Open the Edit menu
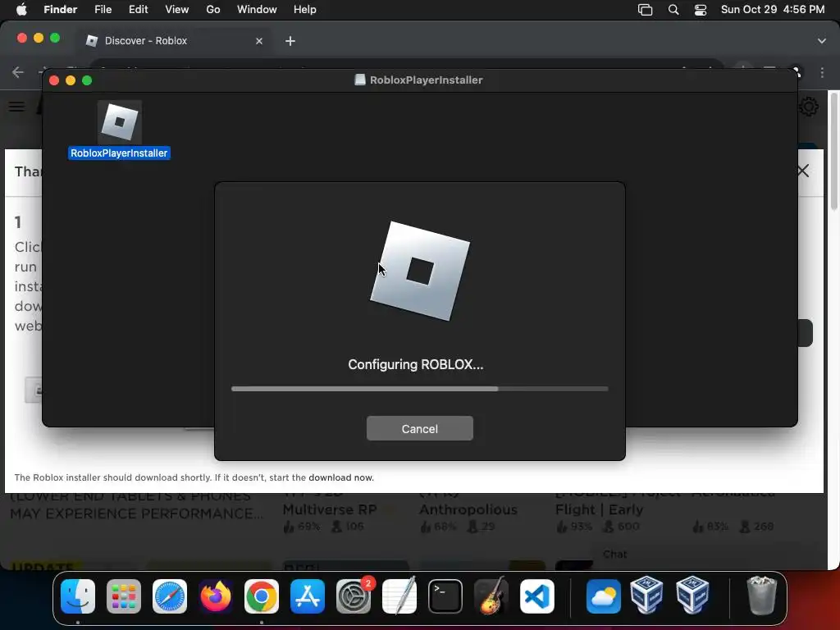The width and height of the screenshot is (840, 630). coord(138,10)
